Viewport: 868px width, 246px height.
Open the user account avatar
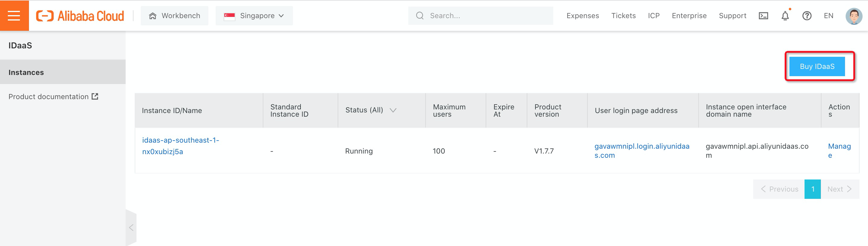click(x=854, y=16)
